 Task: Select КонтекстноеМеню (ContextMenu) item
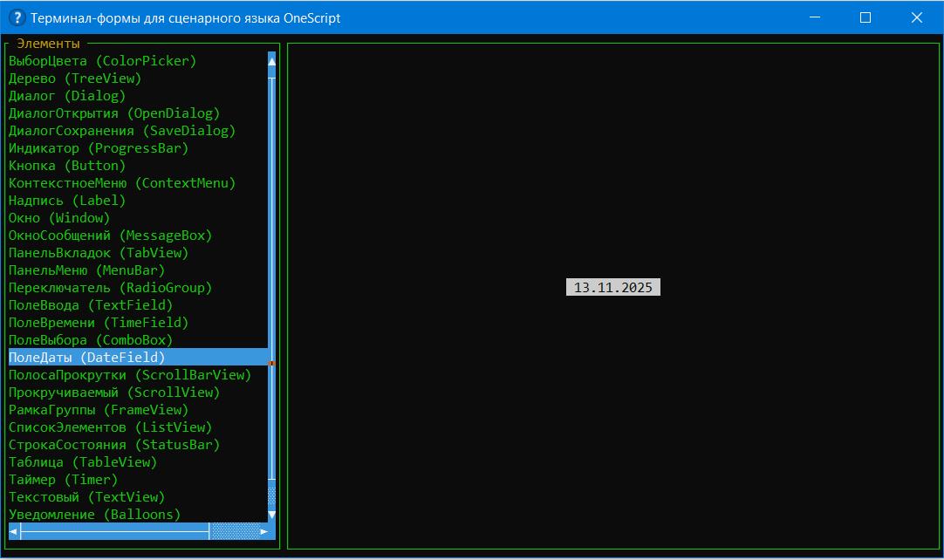(122, 183)
